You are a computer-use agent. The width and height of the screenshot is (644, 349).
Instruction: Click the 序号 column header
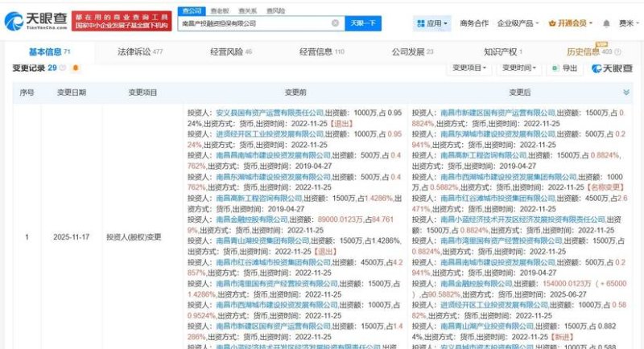point(27,92)
